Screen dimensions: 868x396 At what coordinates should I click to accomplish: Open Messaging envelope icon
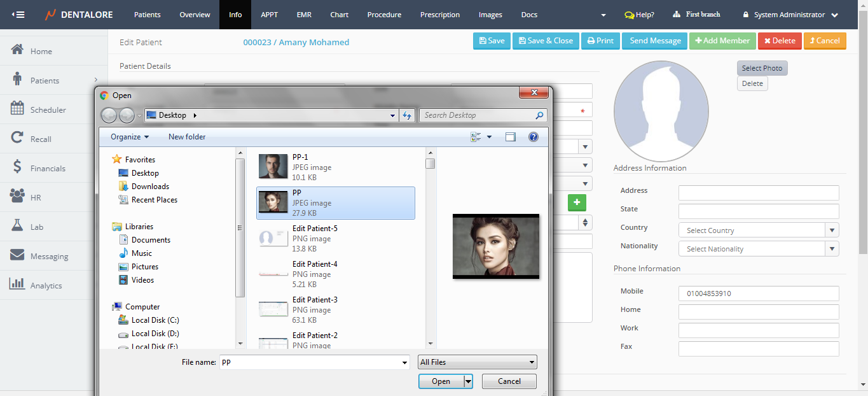[17, 255]
